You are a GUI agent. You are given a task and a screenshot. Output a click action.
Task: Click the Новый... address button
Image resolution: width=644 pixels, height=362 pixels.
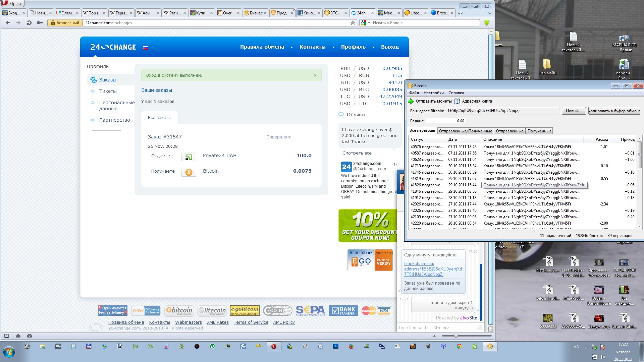click(x=574, y=111)
